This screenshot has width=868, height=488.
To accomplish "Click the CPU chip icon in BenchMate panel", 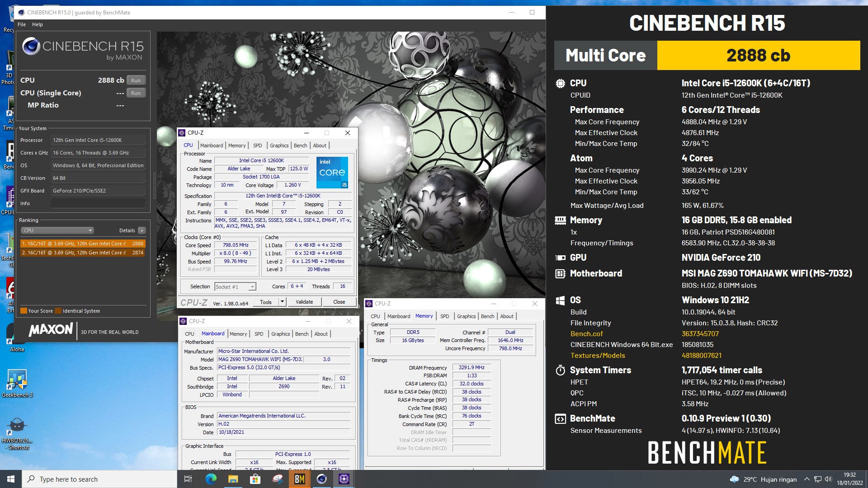I will (560, 83).
